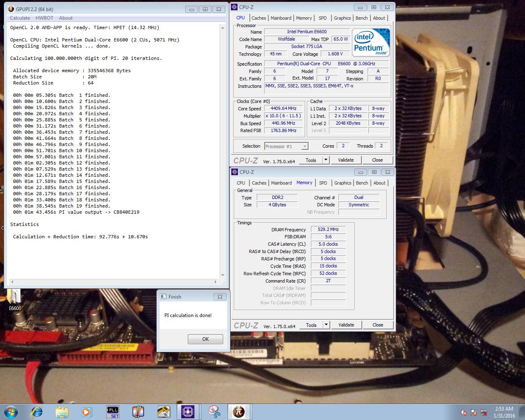Launch Internet Explorer from the taskbar

point(37,411)
